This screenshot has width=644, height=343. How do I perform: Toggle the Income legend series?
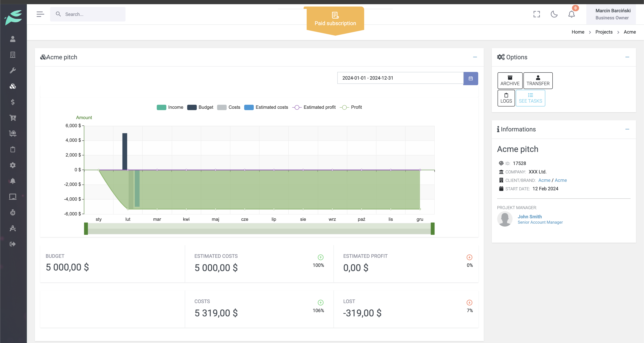170,107
